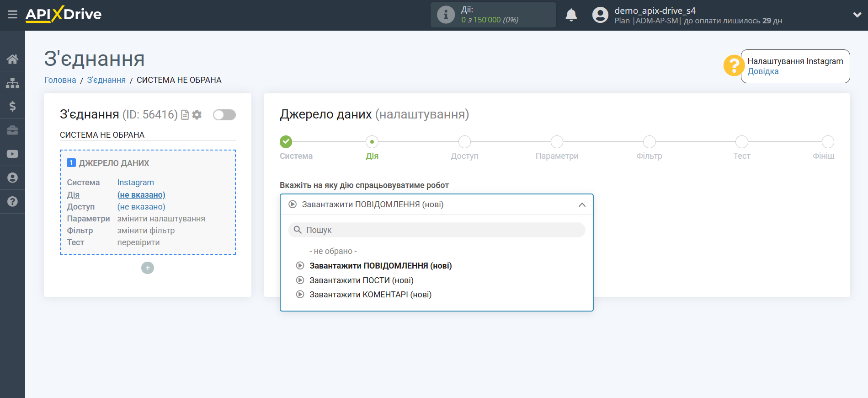The height and width of the screenshot is (398, 868).
Task: Open the connections sitemap sidebar icon
Action: pyautogui.click(x=12, y=83)
